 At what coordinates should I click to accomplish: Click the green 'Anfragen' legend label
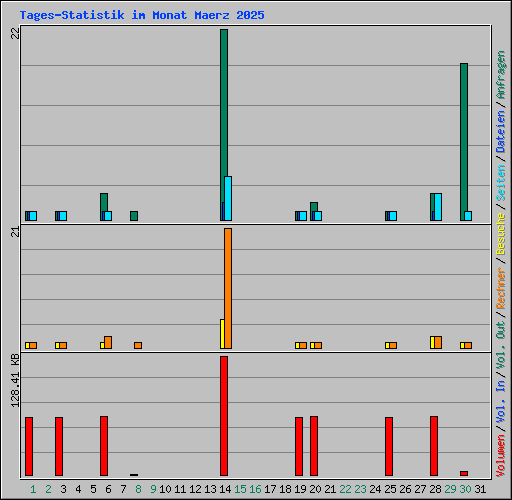click(501, 74)
